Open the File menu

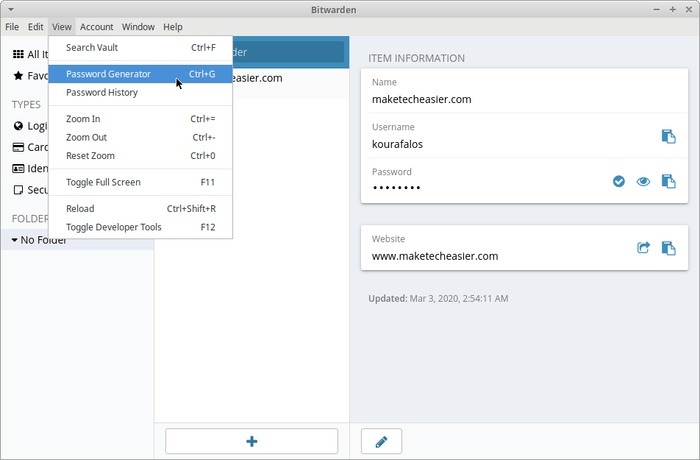pos(12,27)
